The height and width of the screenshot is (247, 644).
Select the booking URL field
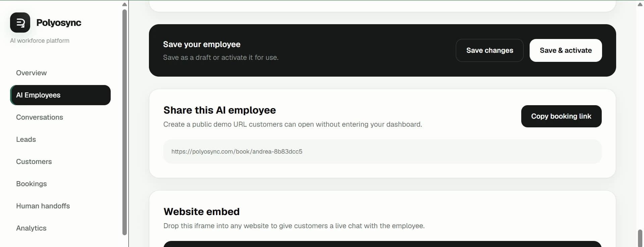pos(382,152)
